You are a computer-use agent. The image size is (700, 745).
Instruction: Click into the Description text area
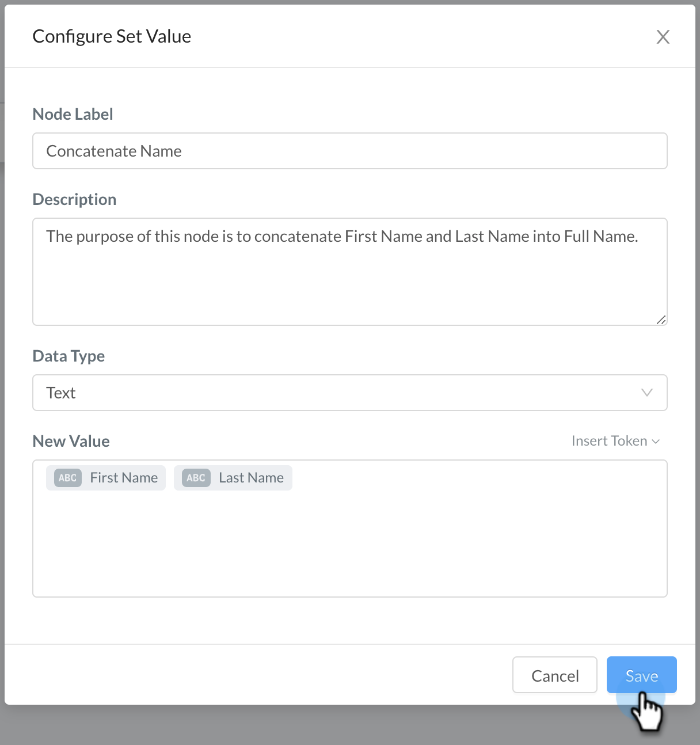[350, 272]
